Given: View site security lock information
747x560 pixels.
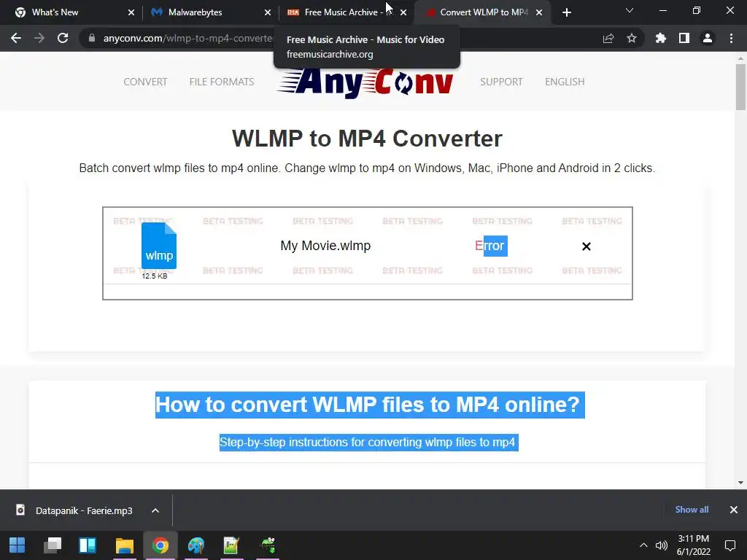Looking at the screenshot, I should (x=91, y=38).
